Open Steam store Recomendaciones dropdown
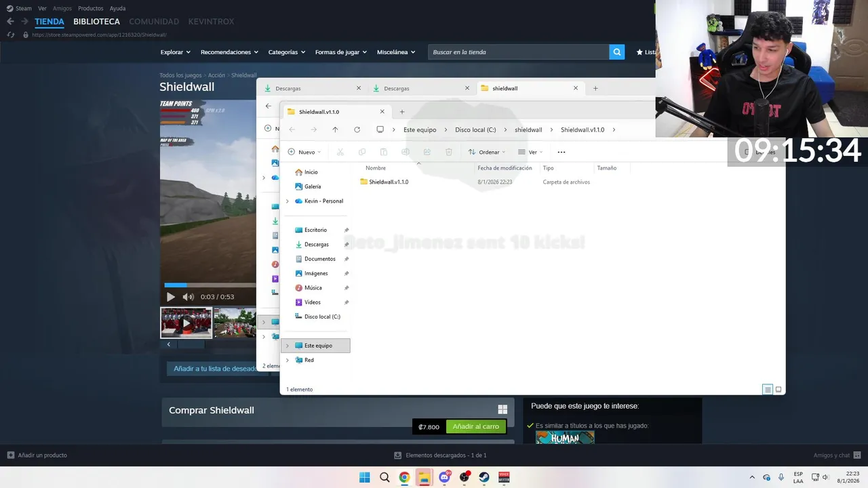Viewport: 868px width, 488px height. click(229, 52)
